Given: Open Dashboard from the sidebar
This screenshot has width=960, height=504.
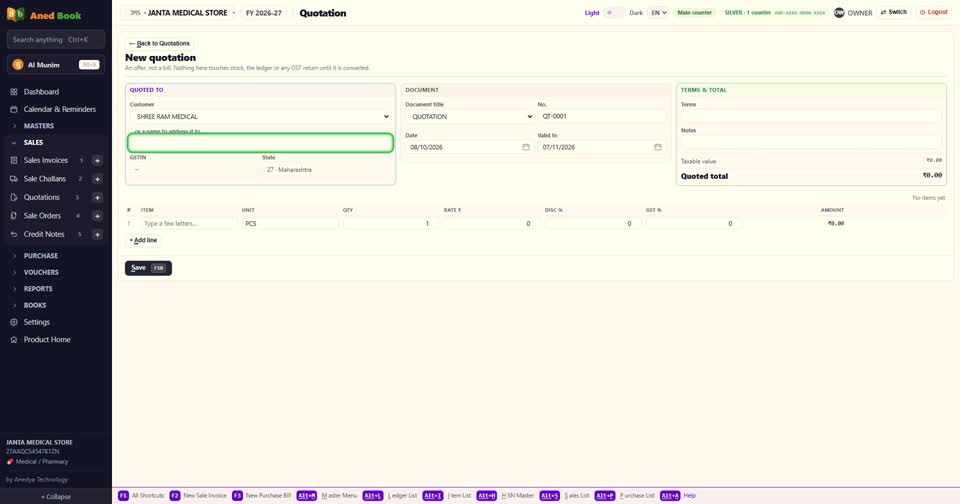Looking at the screenshot, I should pyautogui.click(x=41, y=92).
